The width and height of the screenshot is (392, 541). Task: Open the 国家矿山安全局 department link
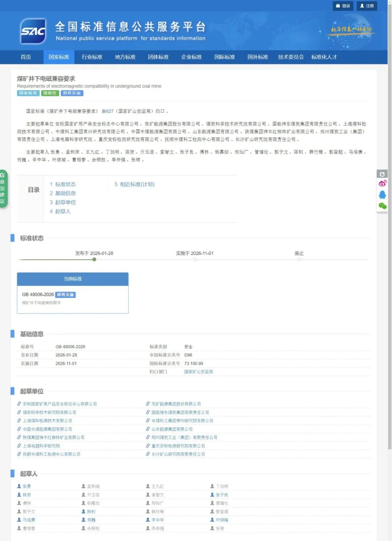click(199, 372)
